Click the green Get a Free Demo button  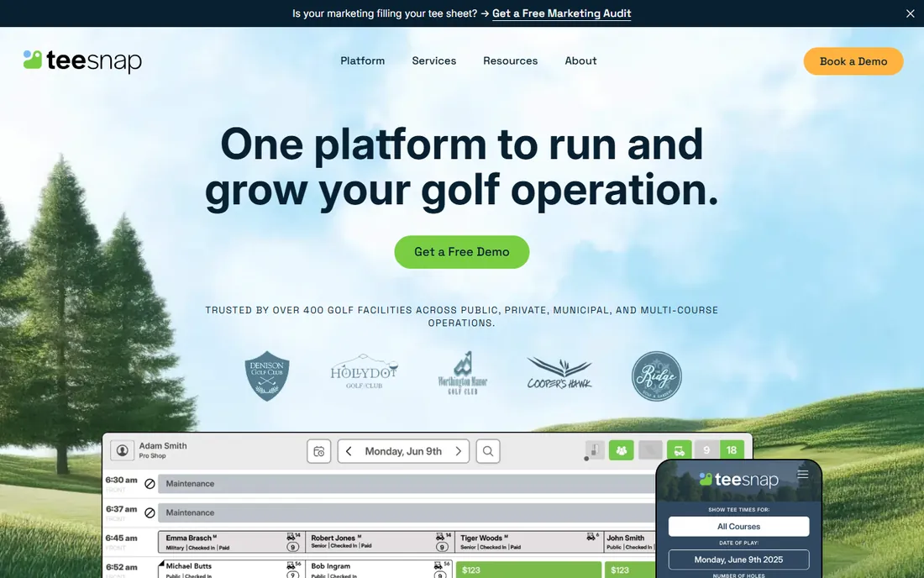pos(461,252)
